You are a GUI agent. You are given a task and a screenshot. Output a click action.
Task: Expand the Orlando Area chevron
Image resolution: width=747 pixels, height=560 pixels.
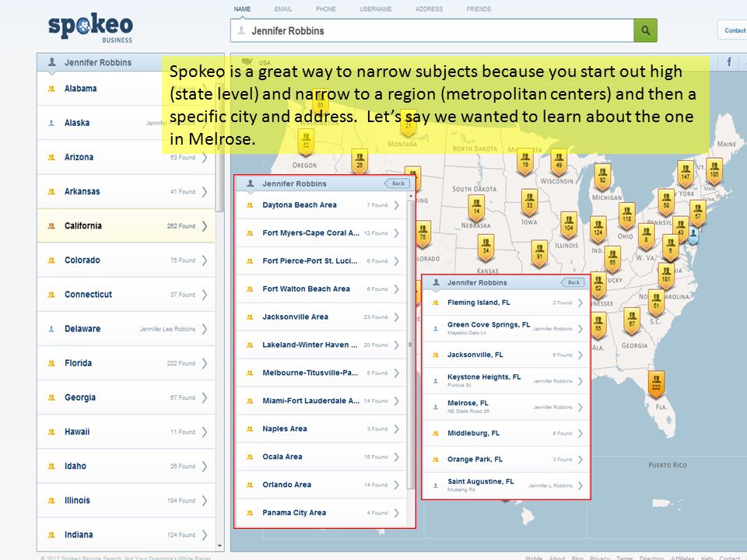point(396,485)
